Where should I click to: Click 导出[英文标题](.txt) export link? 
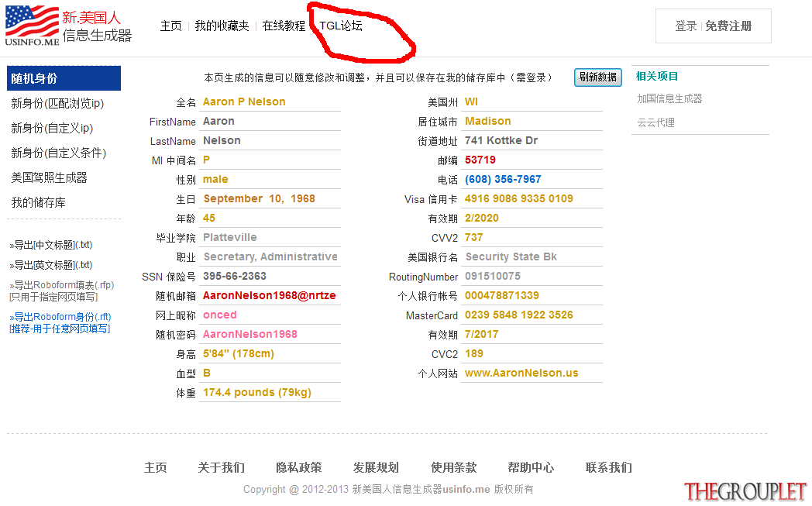point(51,265)
